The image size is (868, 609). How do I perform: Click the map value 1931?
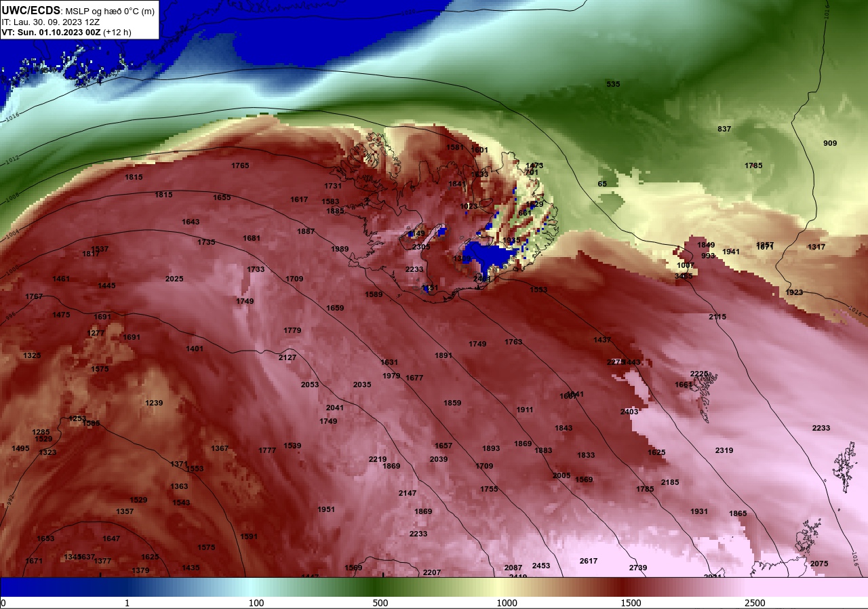pos(699,511)
